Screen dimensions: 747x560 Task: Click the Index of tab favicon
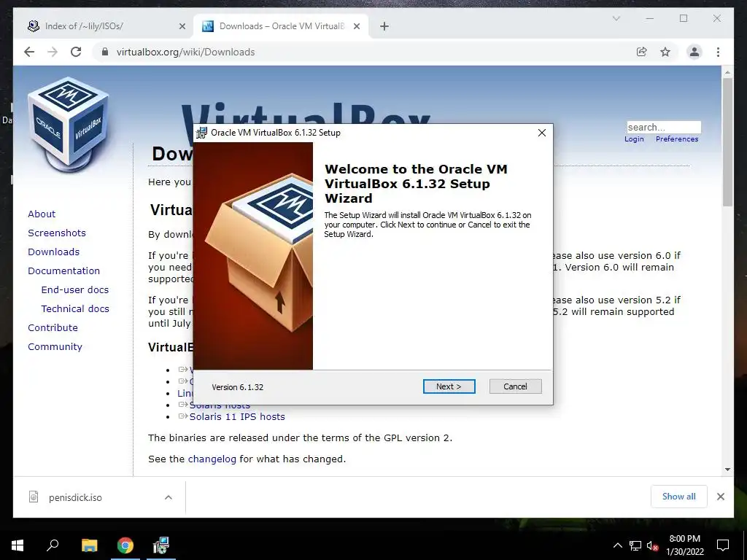tap(34, 26)
